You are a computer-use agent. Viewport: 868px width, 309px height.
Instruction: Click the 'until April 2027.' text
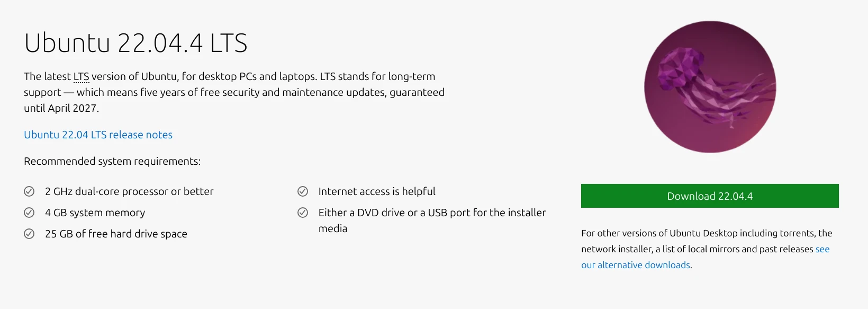coord(61,108)
